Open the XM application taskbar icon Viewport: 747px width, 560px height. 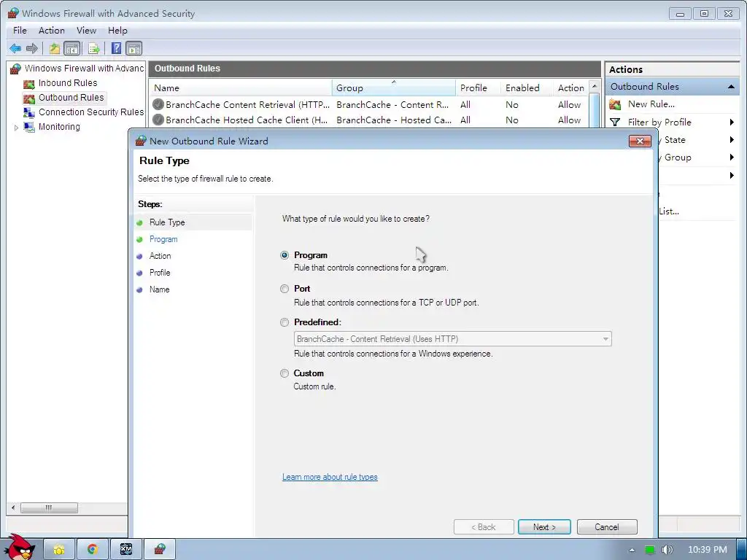[125, 550]
